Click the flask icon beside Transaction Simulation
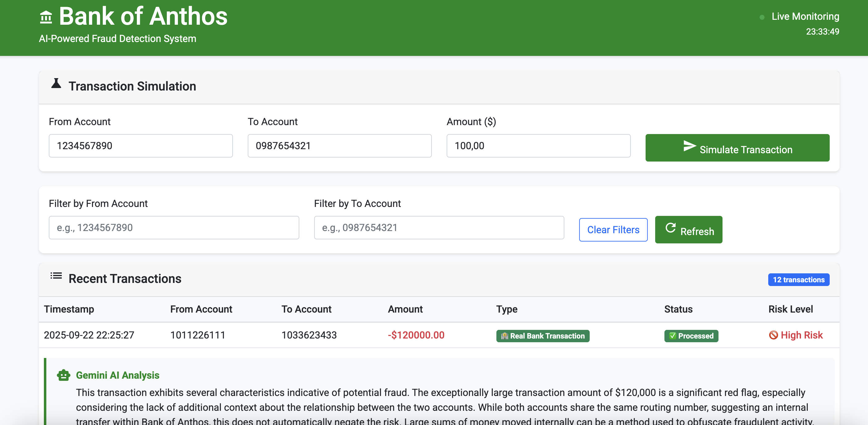 (x=56, y=84)
